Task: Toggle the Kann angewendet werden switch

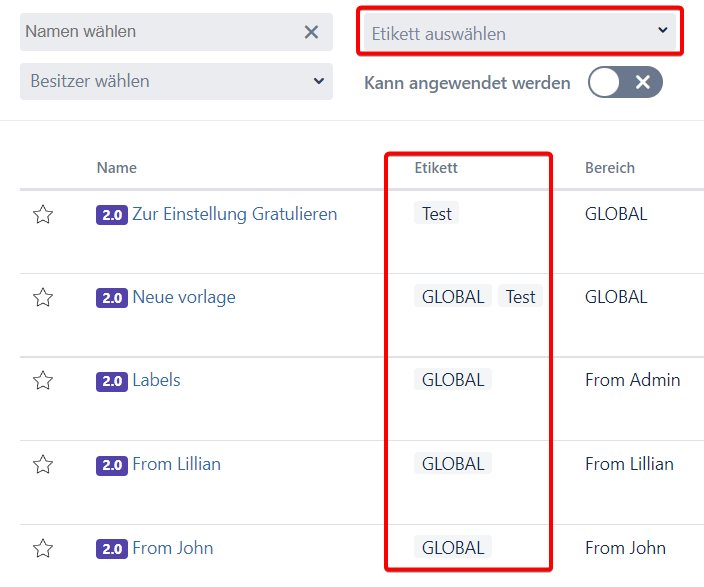Action: coord(625,82)
